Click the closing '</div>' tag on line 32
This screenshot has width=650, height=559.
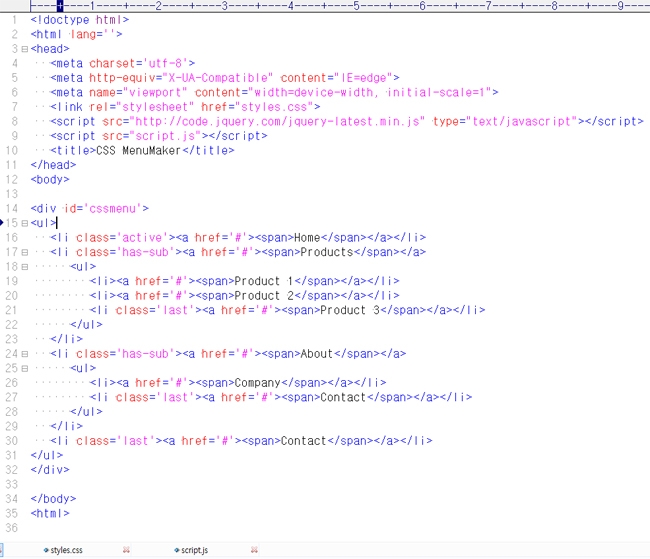pos(50,470)
